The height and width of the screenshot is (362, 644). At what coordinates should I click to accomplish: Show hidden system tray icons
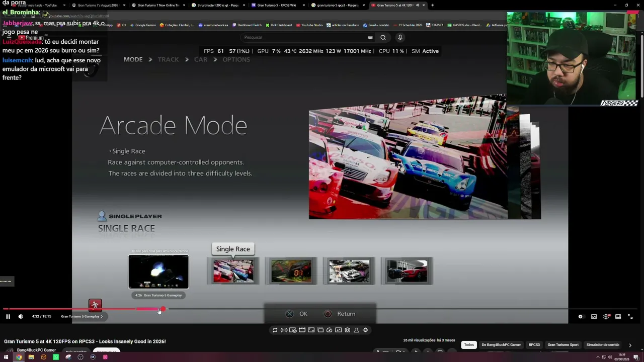(598, 357)
